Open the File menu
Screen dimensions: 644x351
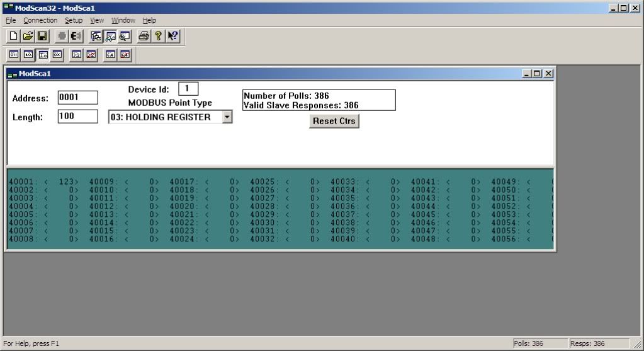point(11,20)
